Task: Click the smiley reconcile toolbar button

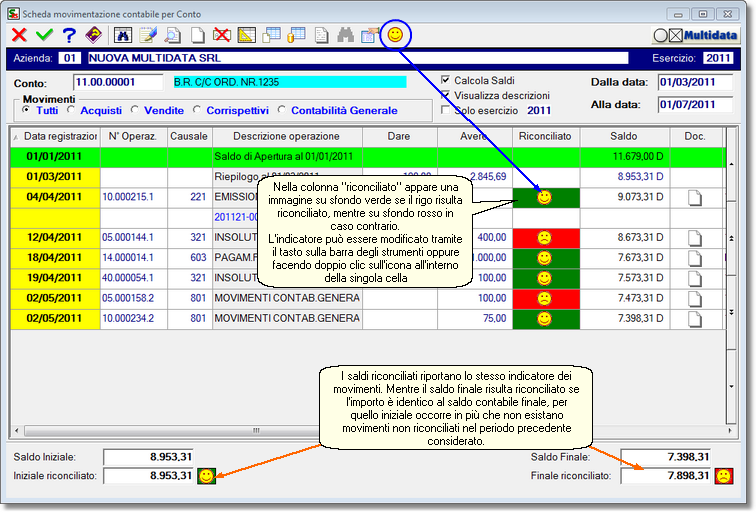Action: 395,35
